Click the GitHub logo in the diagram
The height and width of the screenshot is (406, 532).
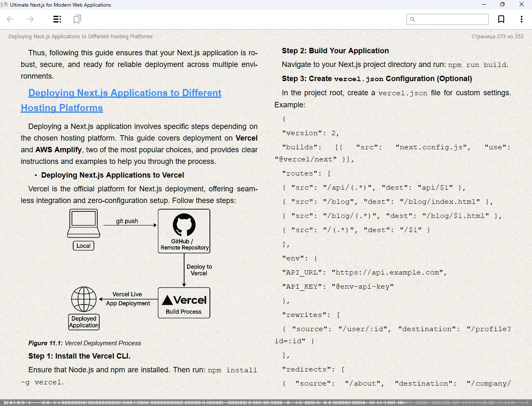[x=184, y=225]
